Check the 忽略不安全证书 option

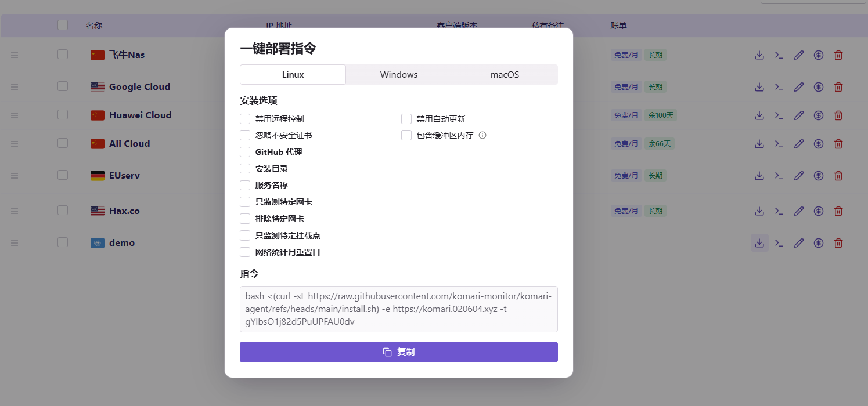[245, 135]
